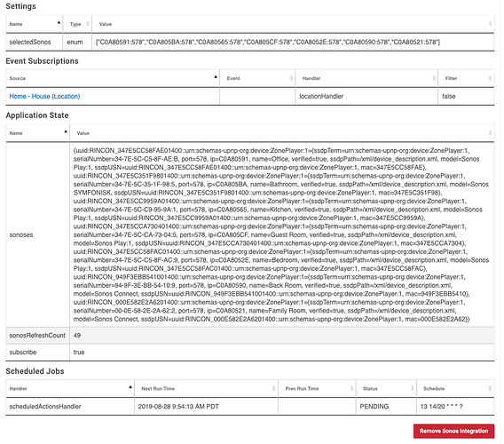Select the selectedSonos setting value cell
This screenshot has height=444, width=504.
293,42
